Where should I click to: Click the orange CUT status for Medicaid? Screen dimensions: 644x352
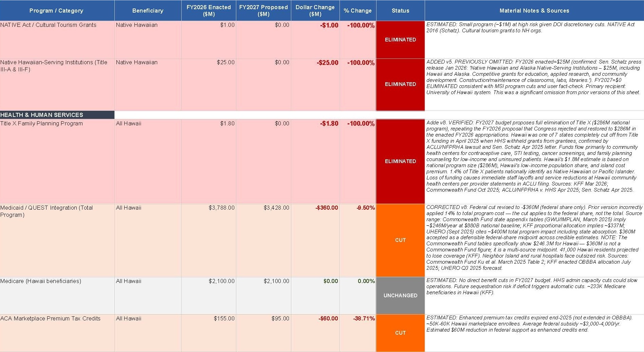coord(400,240)
